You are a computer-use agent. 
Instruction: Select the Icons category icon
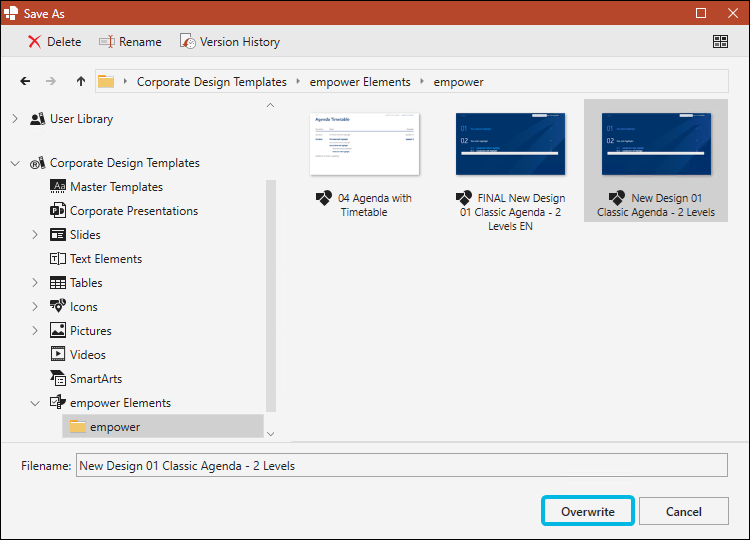[x=58, y=306]
